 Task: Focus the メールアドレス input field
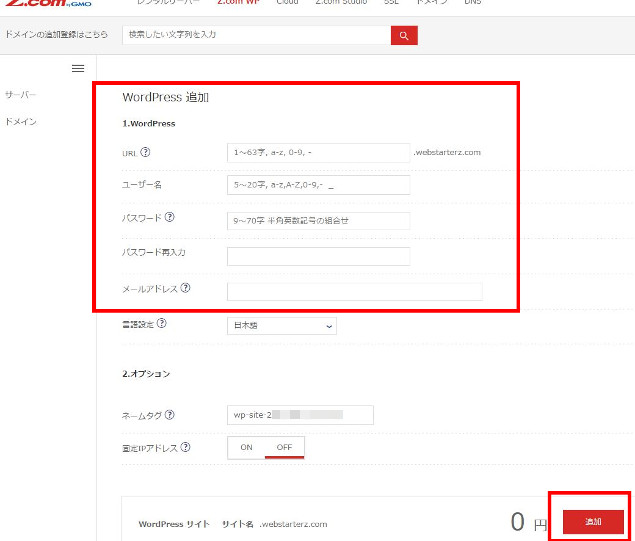pyautogui.click(x=355, y=292)
